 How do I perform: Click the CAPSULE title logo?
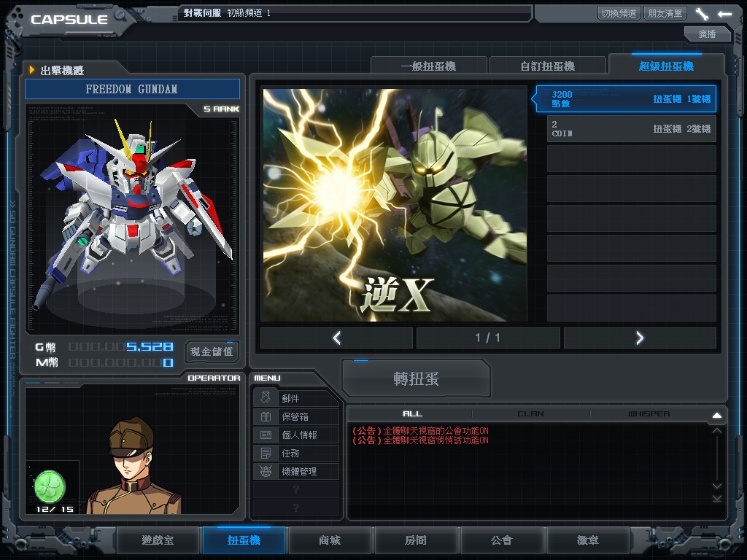(x=69, y=20)
